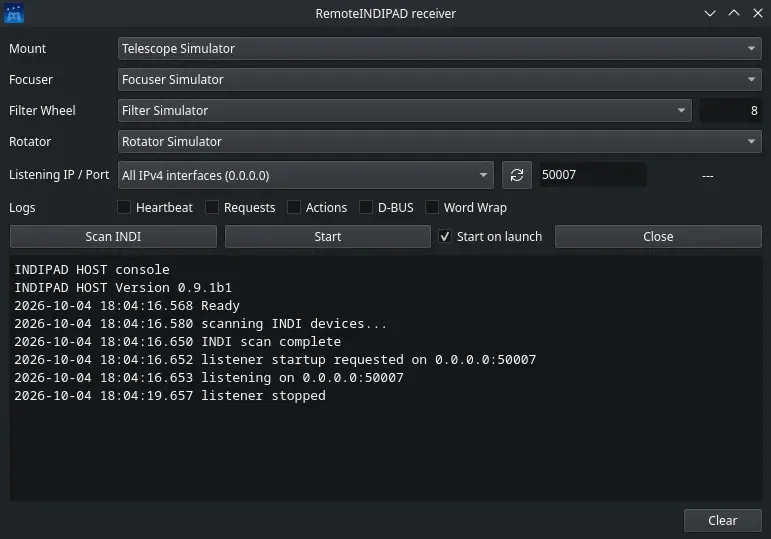The width and height of the screenshot is (771, 539).
Task: Click the 'scanning INDI devices...' log entry
Action: (201, 324)
